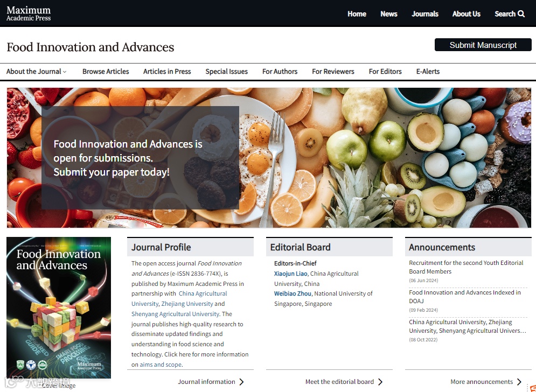Open the E-Alerts page
This screenshot has height=392, width=536.
(428, 72)
